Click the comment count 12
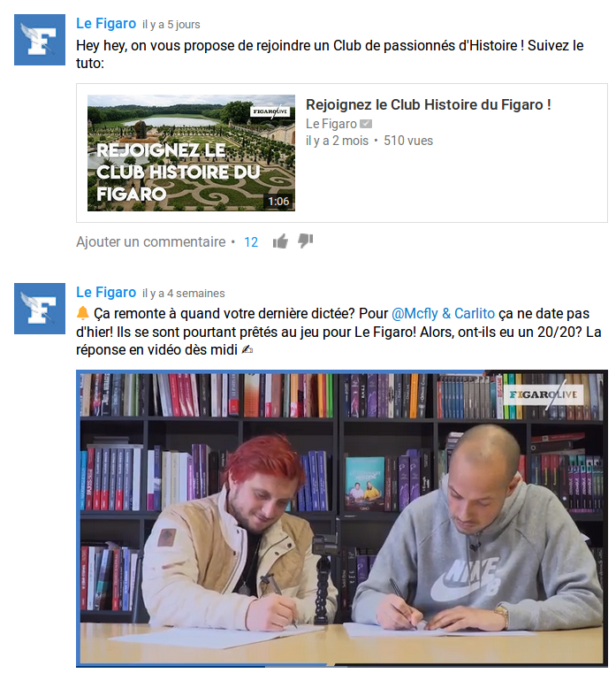616x673 pixels. click(251, 242)
